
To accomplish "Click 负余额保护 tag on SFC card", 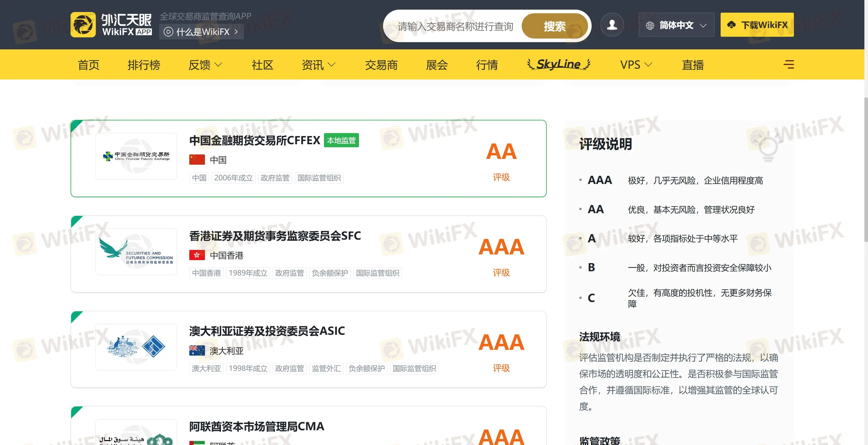I will click(x=329, y=273).
